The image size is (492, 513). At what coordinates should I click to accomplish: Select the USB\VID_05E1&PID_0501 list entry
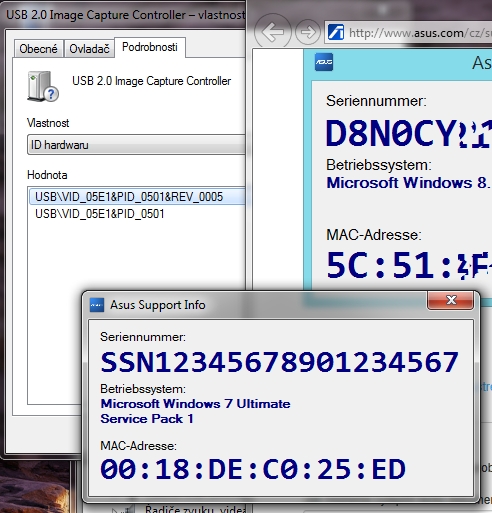pyautogui.click(x=100, y=214)
